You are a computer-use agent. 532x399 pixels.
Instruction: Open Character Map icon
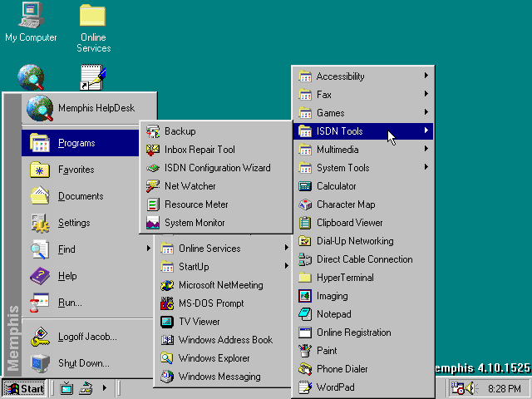(x=305, y=204)
